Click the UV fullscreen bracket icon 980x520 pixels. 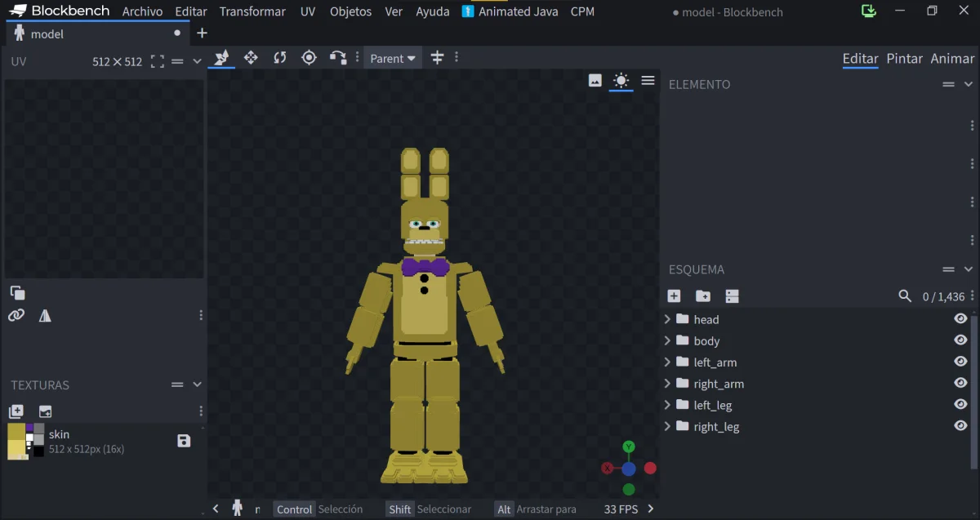158,61
